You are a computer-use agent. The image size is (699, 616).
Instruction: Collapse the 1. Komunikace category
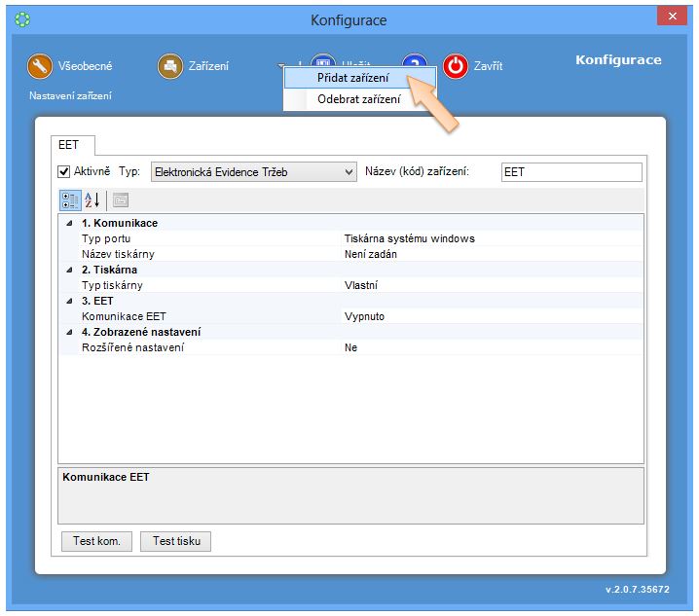click(69, 223)
